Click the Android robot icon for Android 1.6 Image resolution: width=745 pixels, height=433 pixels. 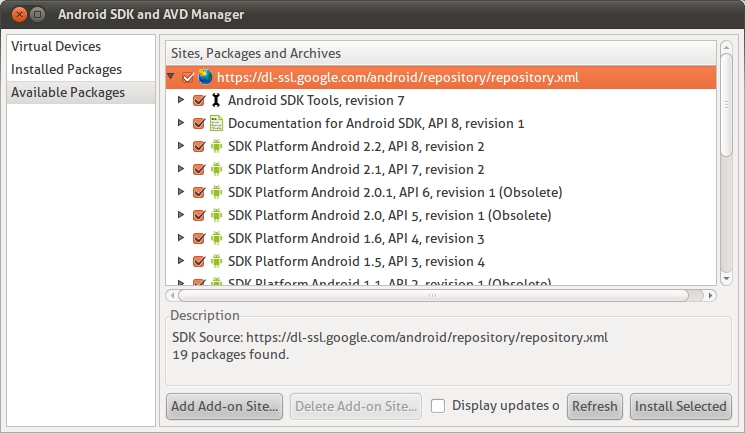pyautogui.click(x=216, y=238)
